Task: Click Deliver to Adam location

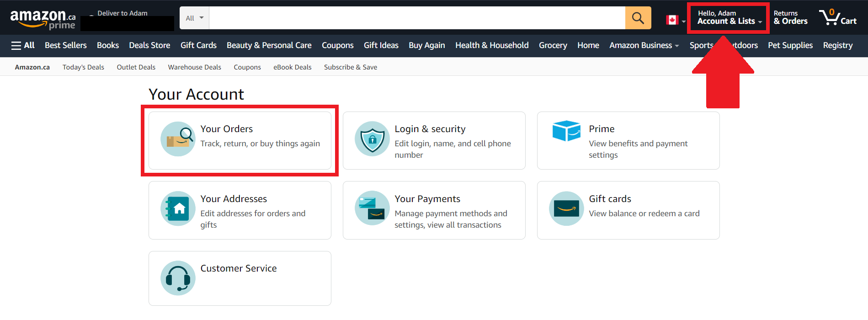Action: [122, 13]
